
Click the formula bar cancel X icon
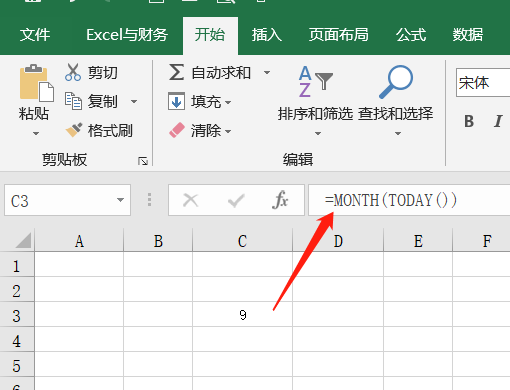(x=191, y=201)
